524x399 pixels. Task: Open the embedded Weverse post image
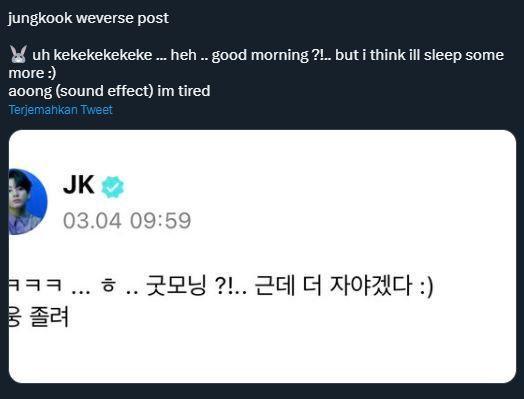(x=262, y=256)
